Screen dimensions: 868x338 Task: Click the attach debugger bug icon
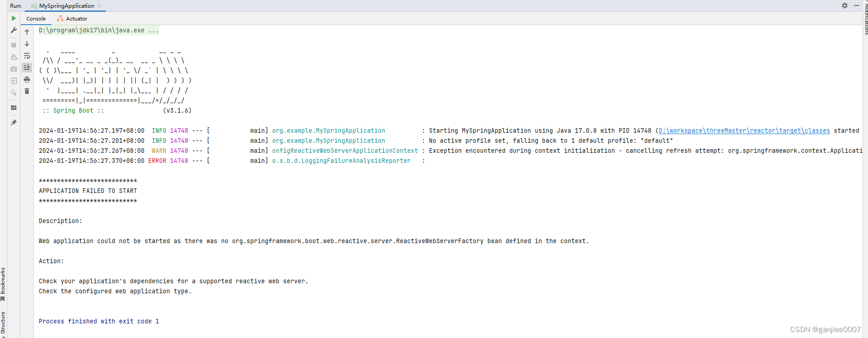click(x=14, y=57)
